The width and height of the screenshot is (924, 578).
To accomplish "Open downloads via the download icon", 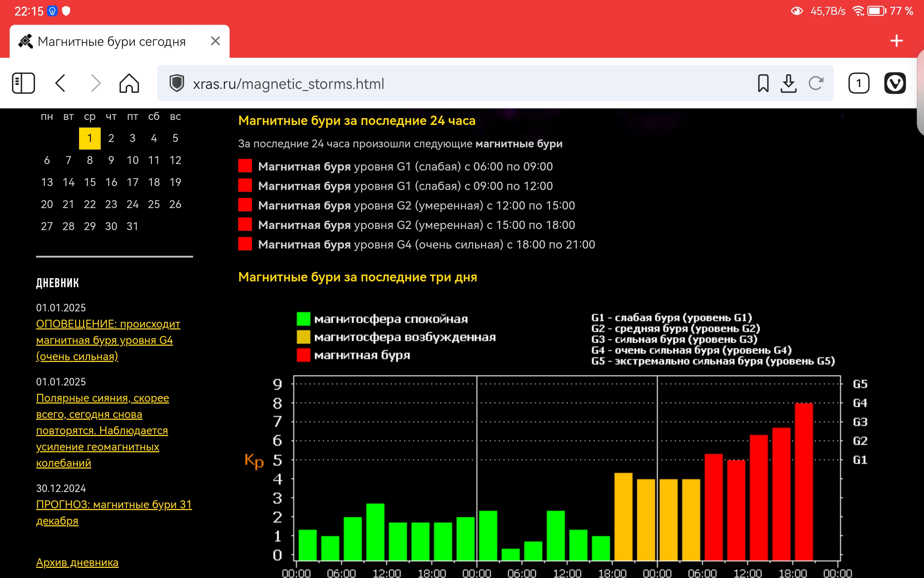I will tap(788, 83).
